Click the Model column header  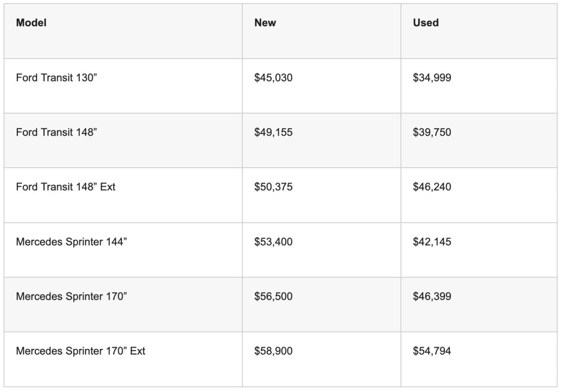(x=31, y=23)
